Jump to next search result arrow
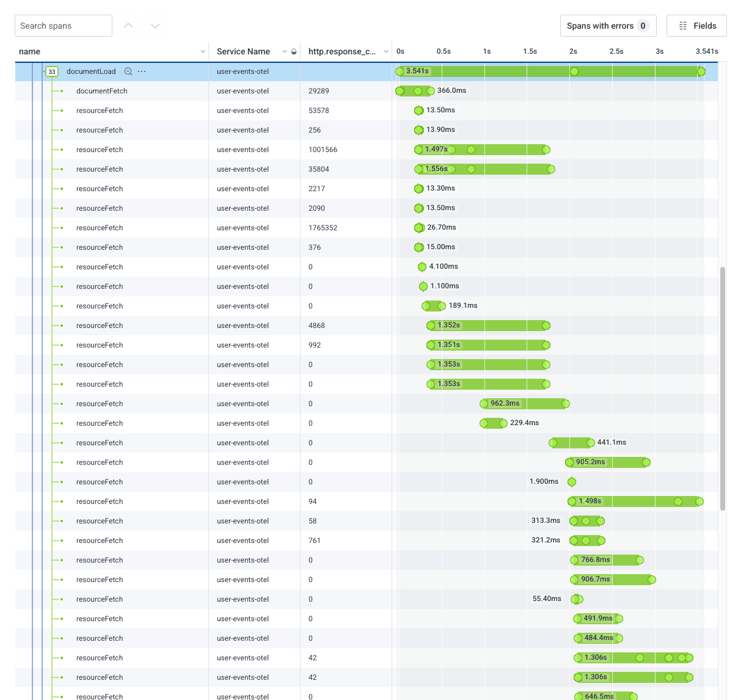Viewport: 738px width, 700px height. click(x=155, y=26)
